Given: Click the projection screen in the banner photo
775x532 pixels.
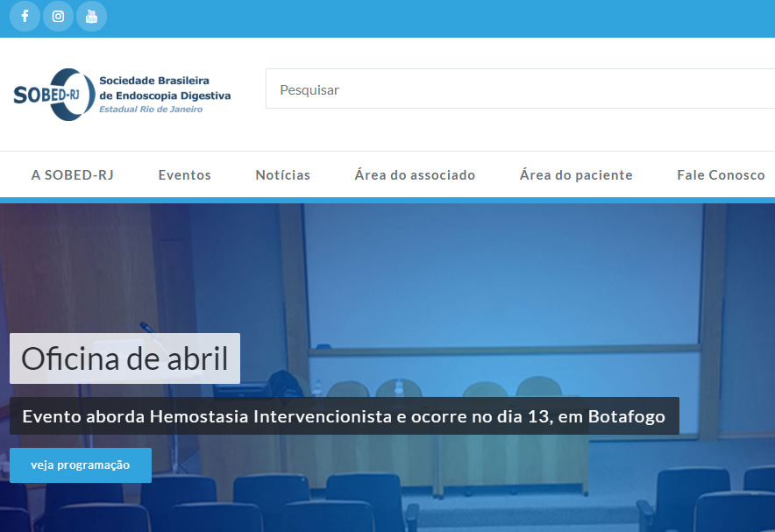Looking at the screenshot, I should click(500, 289).
